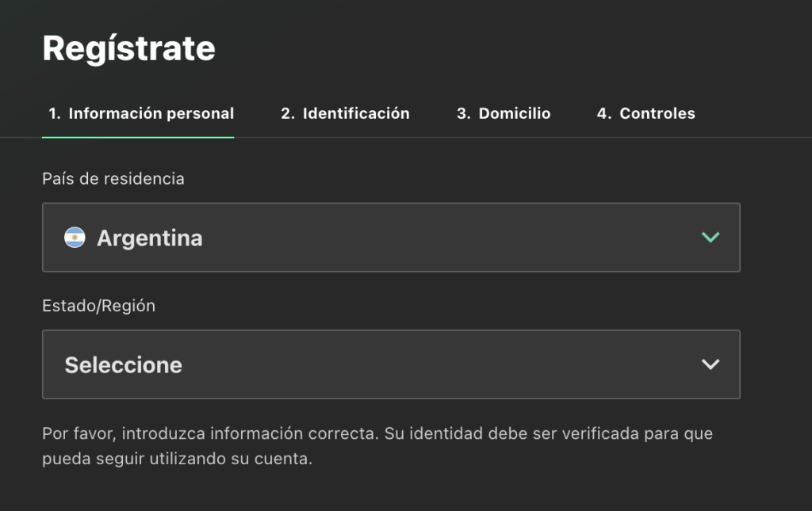This screenshot has width=812, height=511.
Task: Click the Argentina flag icon
Action: [x=76, y=238]
